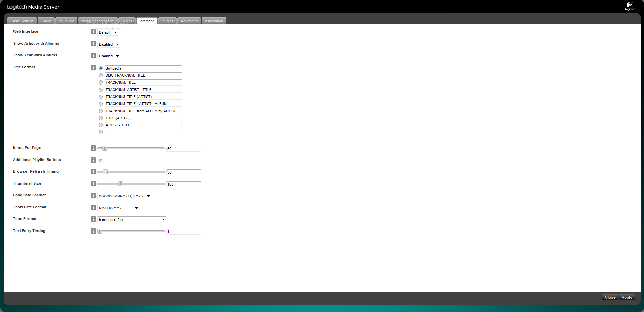Viewport: 644px width, 312px height.
Task: Open Short Date Format dropdown
Action: (x=118, y=208)
